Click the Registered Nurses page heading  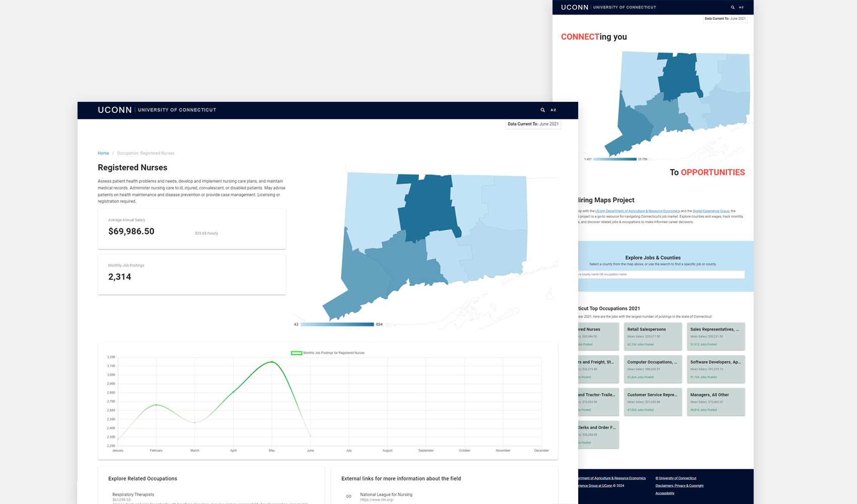[133, 167]
